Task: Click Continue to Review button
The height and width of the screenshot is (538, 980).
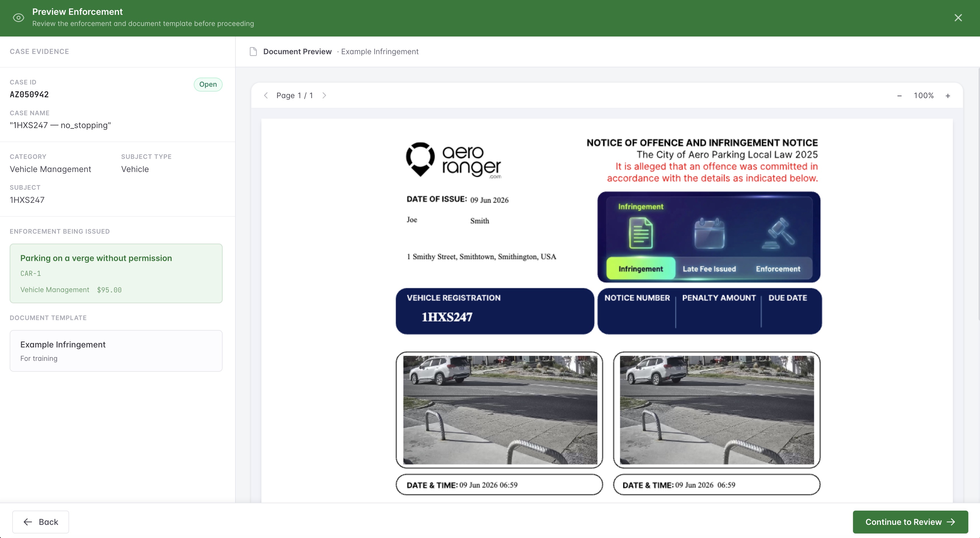Action: click(910, 522)
